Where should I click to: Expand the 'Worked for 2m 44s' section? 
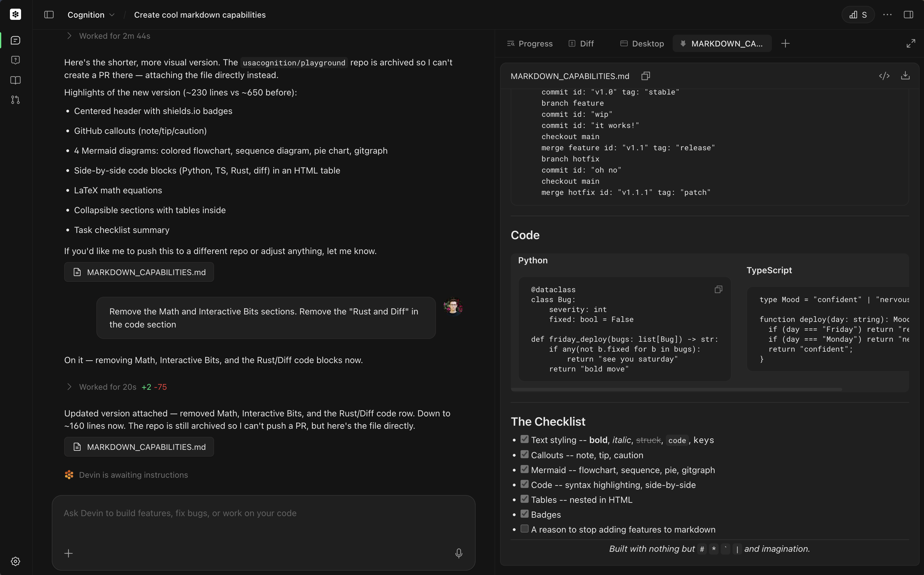click(114, 36)
